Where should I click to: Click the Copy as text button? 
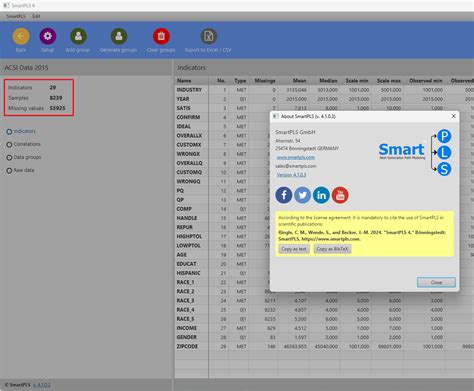(294, 249)
